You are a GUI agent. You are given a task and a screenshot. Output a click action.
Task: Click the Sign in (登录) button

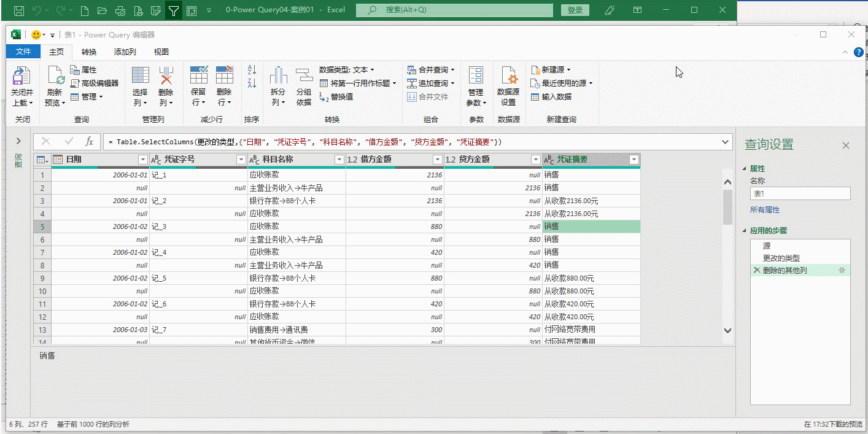[575, 10]
